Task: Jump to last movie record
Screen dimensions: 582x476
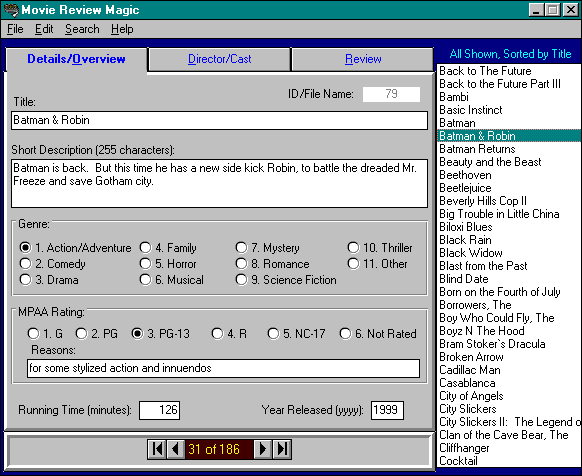Action: (282, 449)
